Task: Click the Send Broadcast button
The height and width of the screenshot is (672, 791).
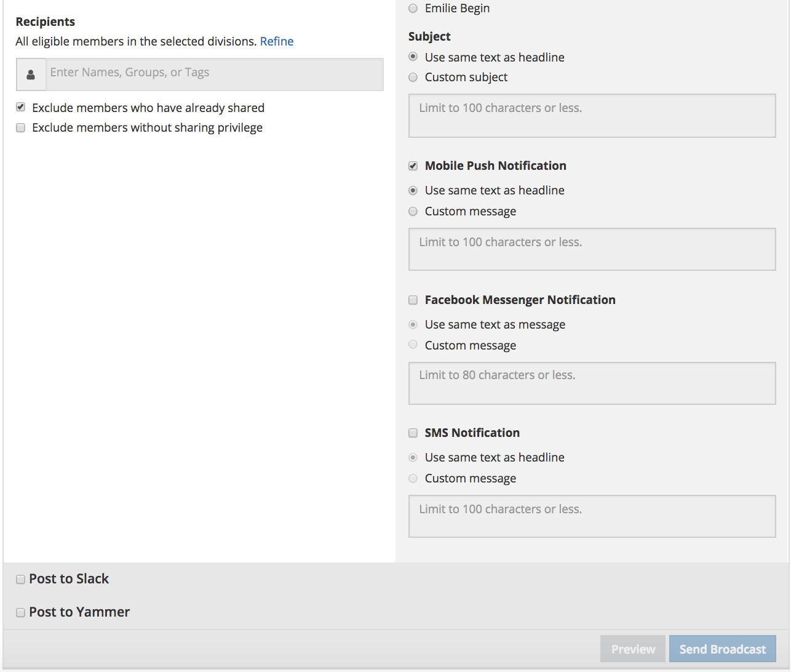Action: point(723,649)
